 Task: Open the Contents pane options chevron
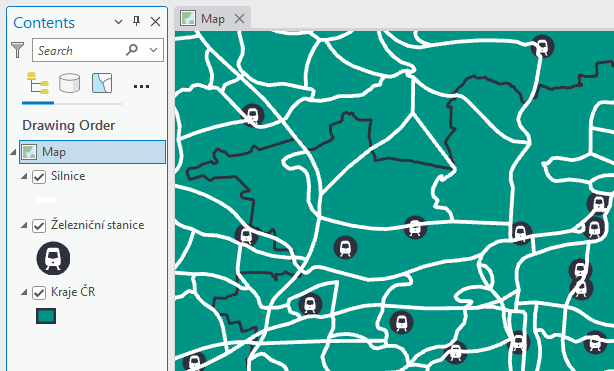coord(118,22)
